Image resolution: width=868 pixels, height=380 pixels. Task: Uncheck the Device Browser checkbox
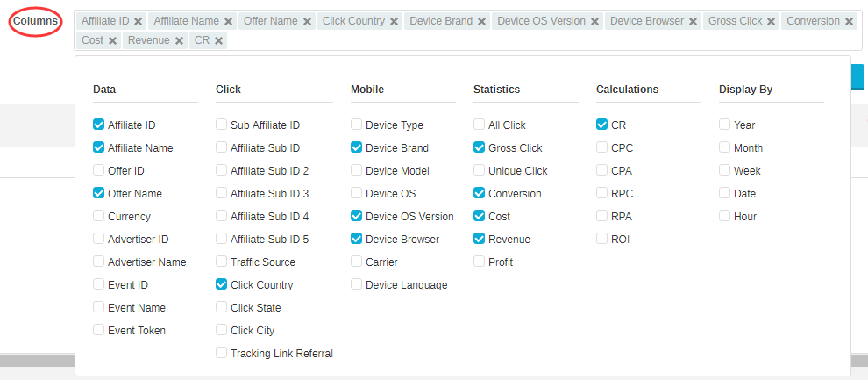[357, 238]
